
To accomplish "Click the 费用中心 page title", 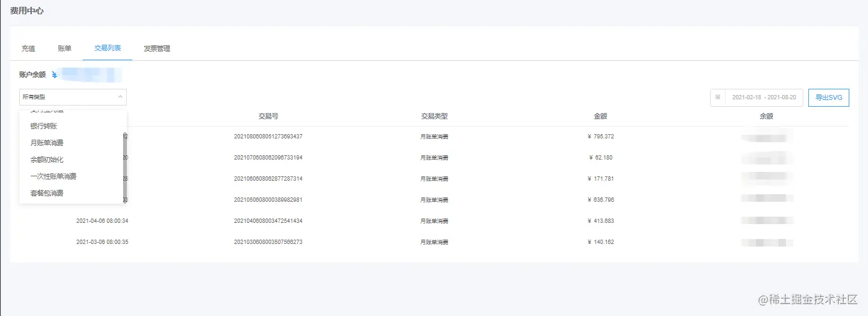I will coord(27,11).
